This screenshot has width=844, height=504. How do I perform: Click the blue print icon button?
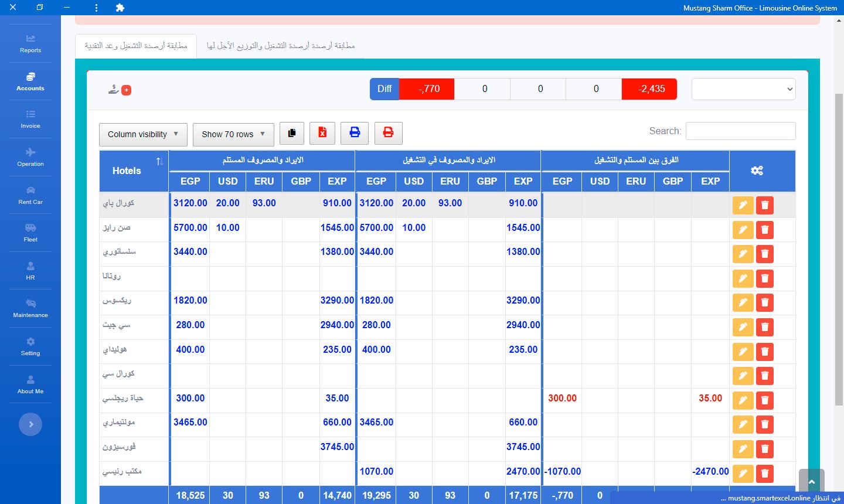(x=355, y=133)
